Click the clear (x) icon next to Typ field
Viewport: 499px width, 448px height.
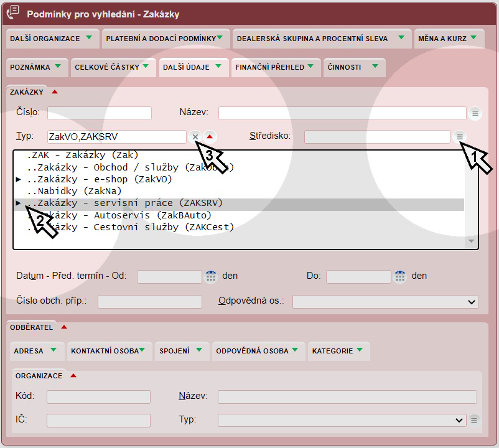(x=195, y=136)
